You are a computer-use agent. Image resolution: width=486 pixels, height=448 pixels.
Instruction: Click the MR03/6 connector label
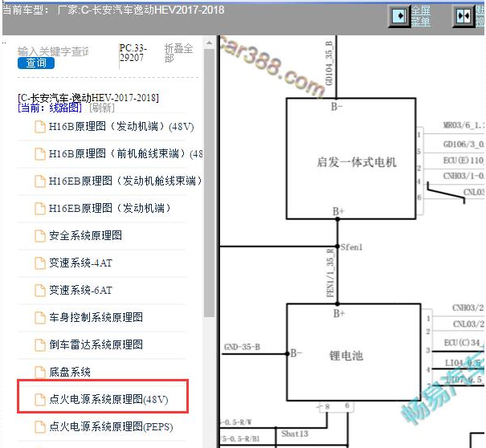click(463, 125)
